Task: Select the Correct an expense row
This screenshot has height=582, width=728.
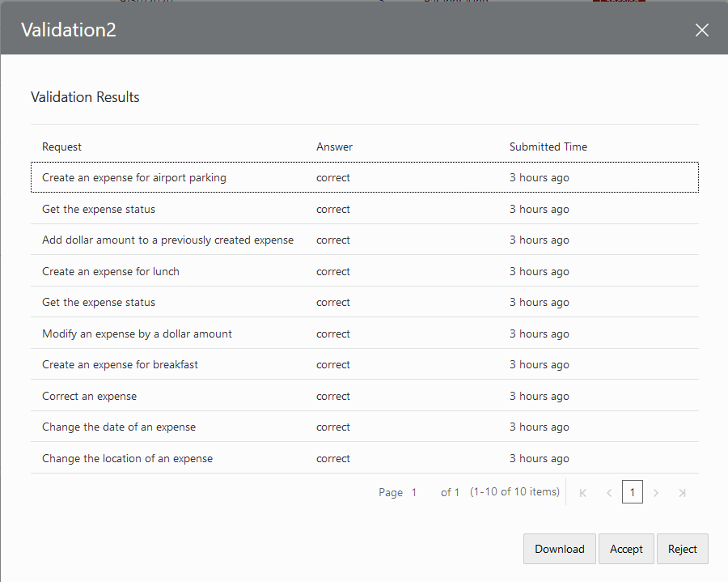Action: click(90, 396)
